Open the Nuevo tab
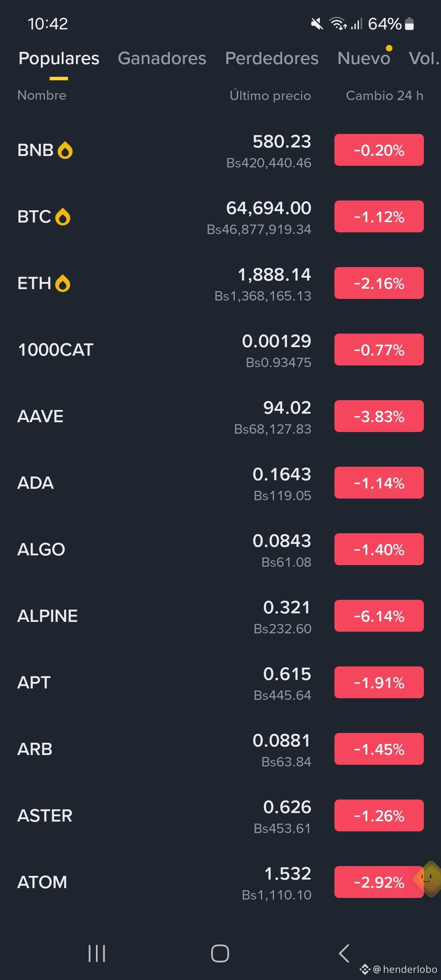Screen dimensions: 441x980 [x=364, y=58]
